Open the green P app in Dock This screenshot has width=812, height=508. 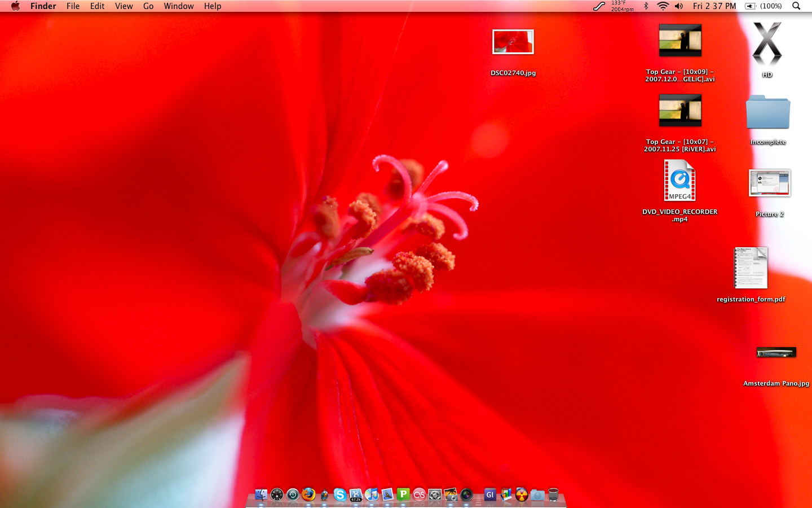click(x=403, y=495)
